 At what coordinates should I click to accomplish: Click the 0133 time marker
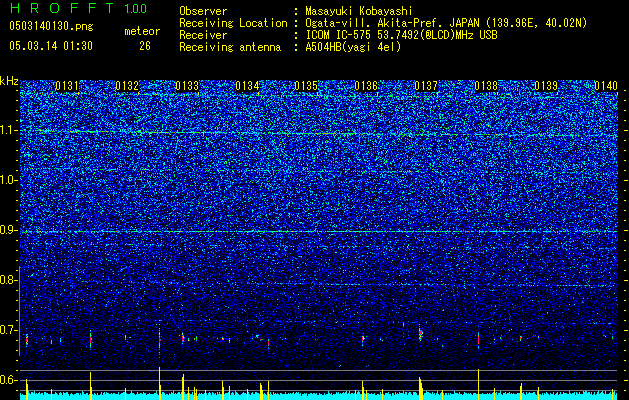pyautogui.click(x=187, y=86)
